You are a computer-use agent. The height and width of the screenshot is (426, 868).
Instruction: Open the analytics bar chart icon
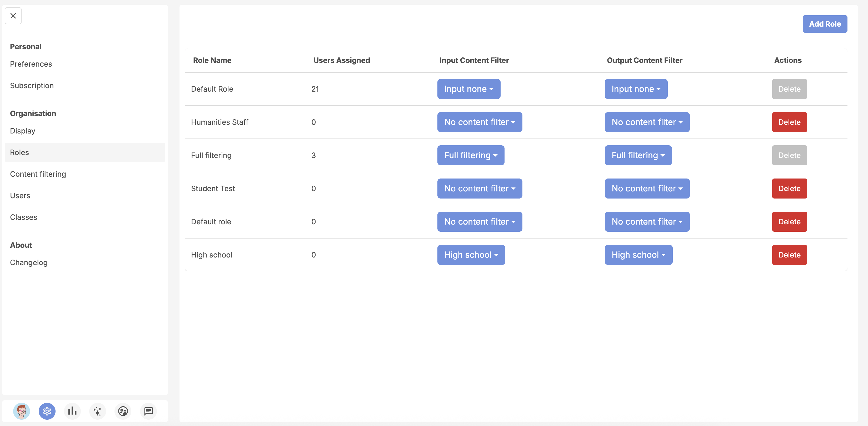click(x=72, y=411)
